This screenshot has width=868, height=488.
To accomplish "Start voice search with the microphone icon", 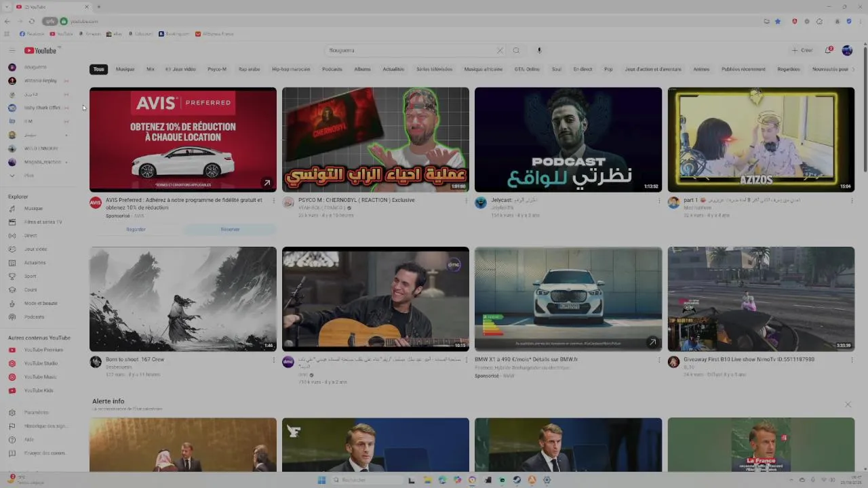I will click(539, 50).
